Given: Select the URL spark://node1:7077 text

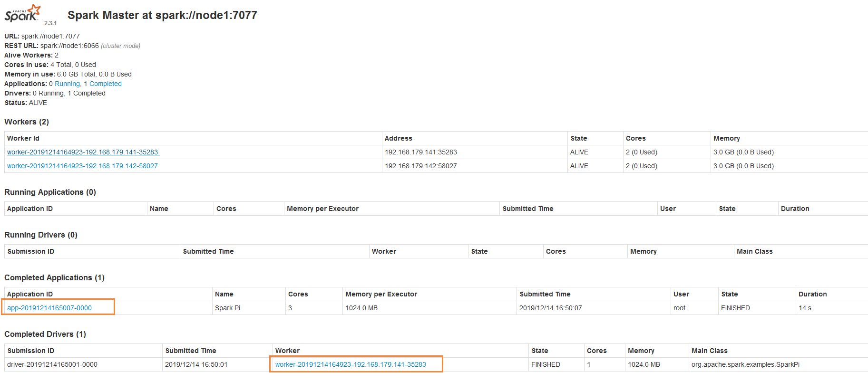Looking at the screenshot, I should [50, 36].
